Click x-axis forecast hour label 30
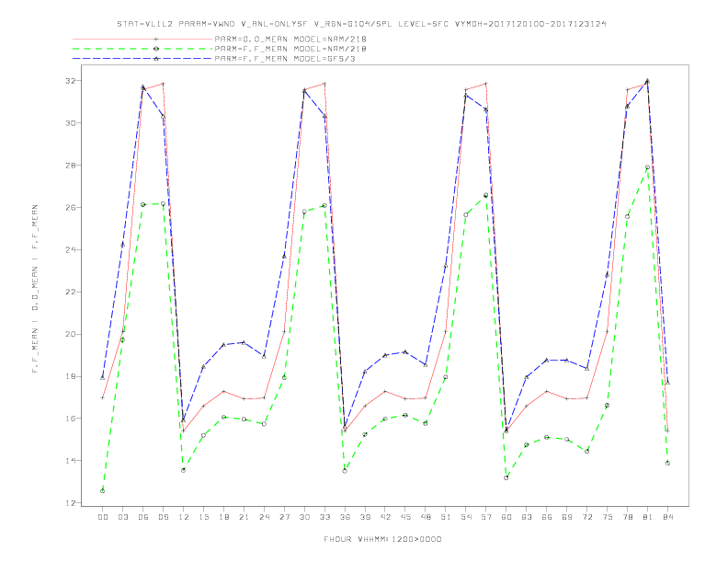The image size is (728, 563). coord(304,517)
